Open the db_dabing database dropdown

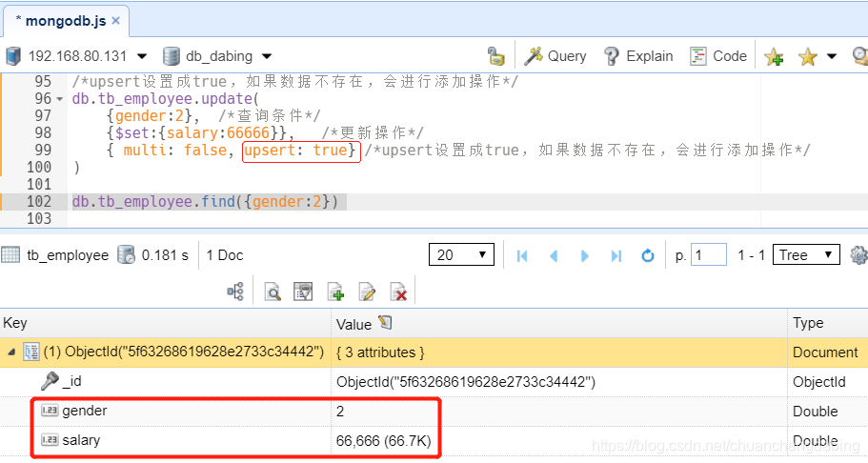pyautogui.click(x=267, y=56)
